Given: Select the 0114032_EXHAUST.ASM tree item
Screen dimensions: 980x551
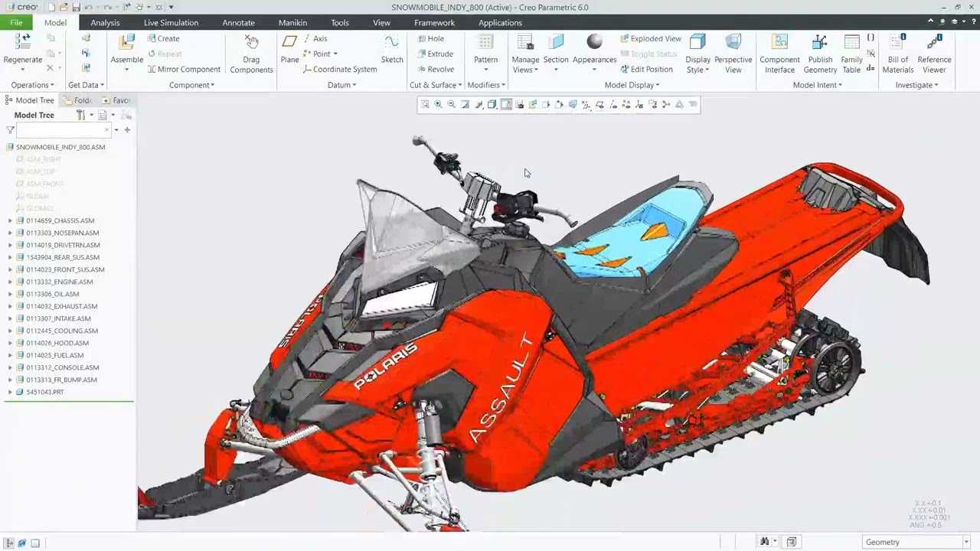Looking at the screenshot, I should pyautogui.click(x=61, y=306).
